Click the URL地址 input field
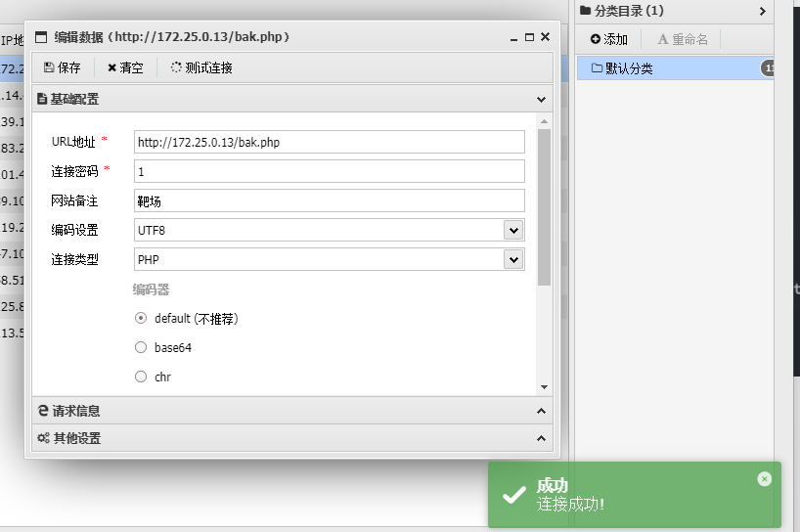The height and width of the screenshot is (532, 800). click(329, 142)
